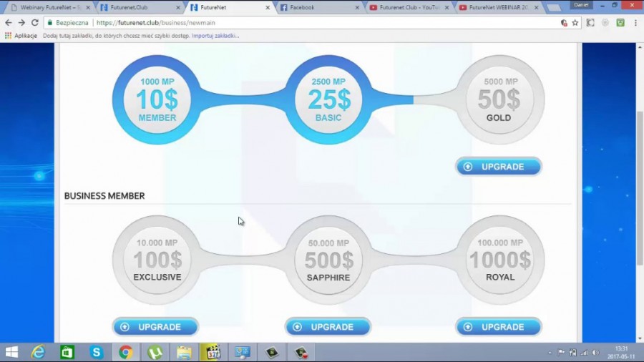Click the 100$ Exclusive circle

[157, 260]
